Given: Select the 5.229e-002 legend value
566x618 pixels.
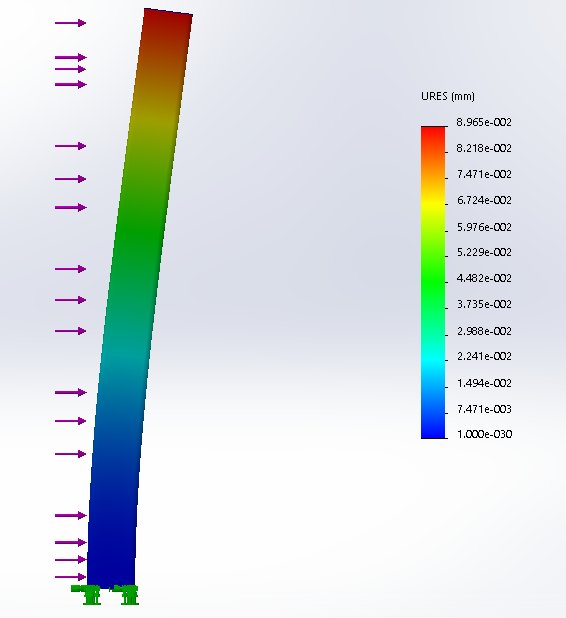Looking at the screenshot, I should click(x=484, y=252).
